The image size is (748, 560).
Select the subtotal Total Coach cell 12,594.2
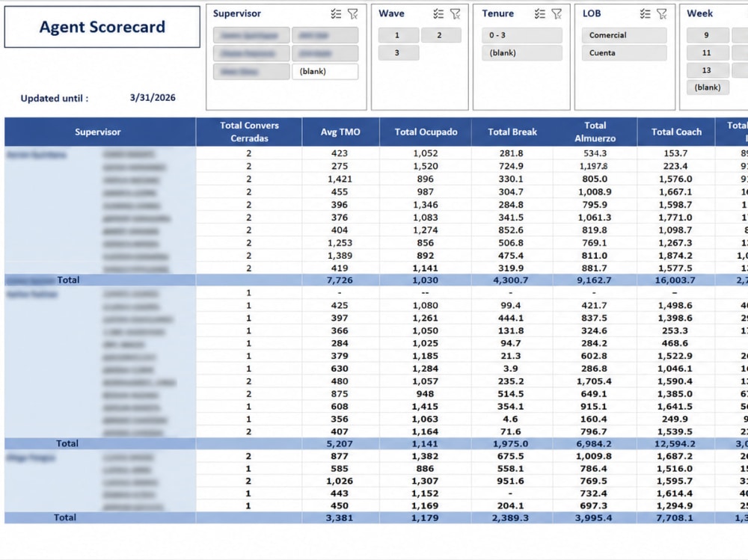[675, 444]
